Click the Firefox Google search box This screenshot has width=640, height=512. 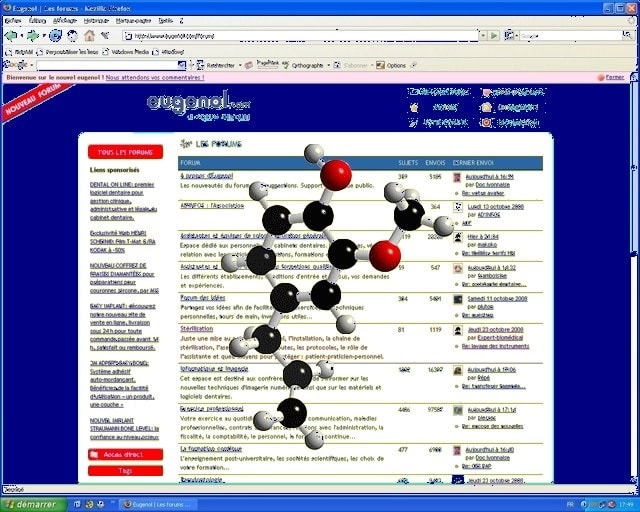pos(570,36)
